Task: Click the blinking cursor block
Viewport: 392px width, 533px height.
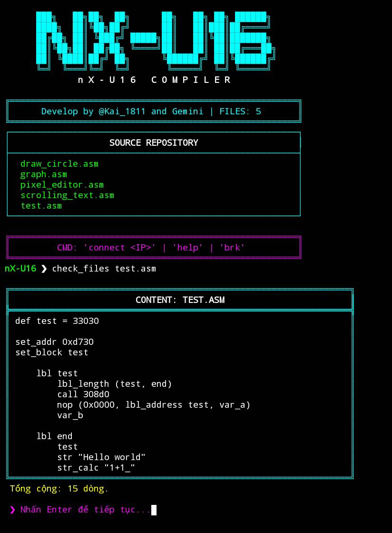Action: tap(154, 510)
